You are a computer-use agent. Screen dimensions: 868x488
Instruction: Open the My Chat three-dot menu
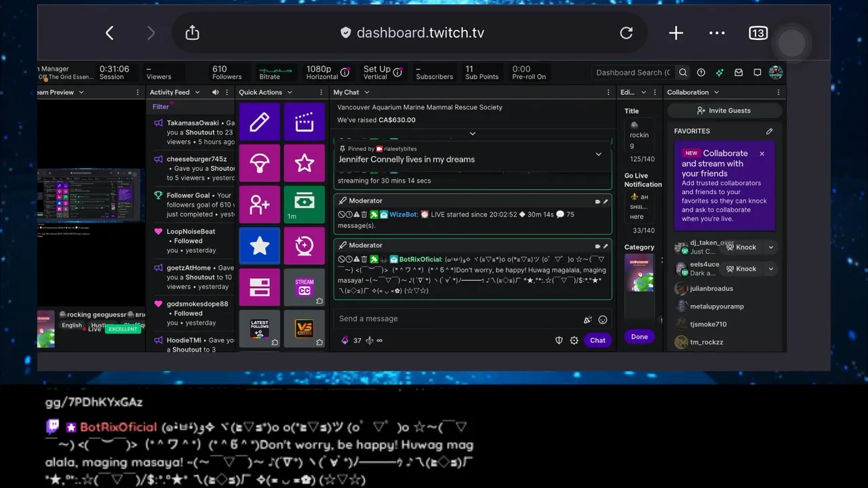[608, 92]
